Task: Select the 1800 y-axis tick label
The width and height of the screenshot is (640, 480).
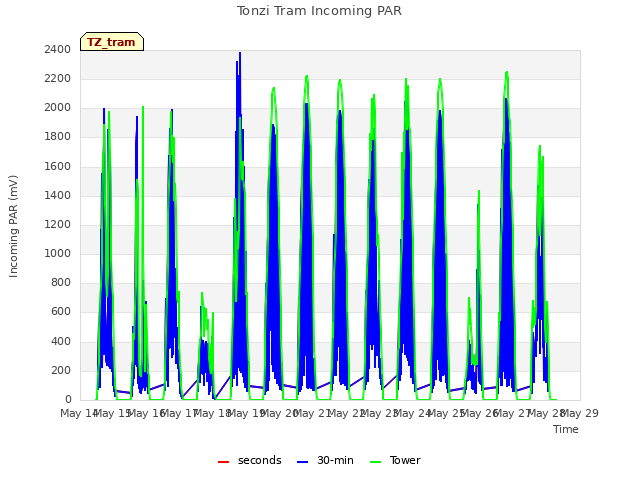Action: tap(58, 137)
